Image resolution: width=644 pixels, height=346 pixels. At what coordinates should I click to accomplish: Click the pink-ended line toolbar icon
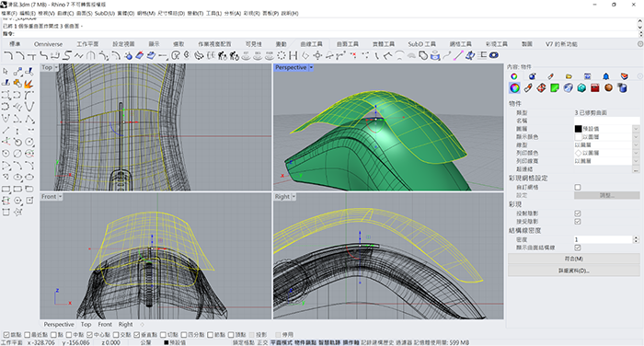pyautogui.click(x=459, y=55)
